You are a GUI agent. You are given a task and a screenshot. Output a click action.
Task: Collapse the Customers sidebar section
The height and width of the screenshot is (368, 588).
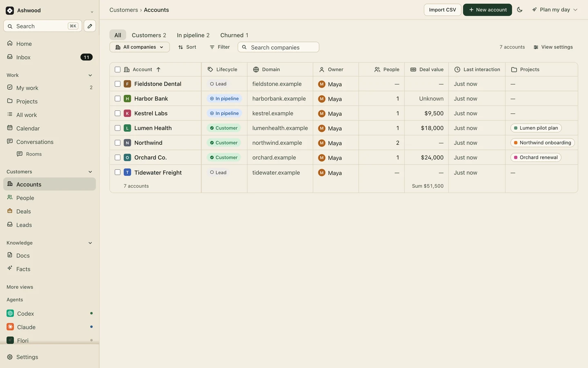(90, 172)
